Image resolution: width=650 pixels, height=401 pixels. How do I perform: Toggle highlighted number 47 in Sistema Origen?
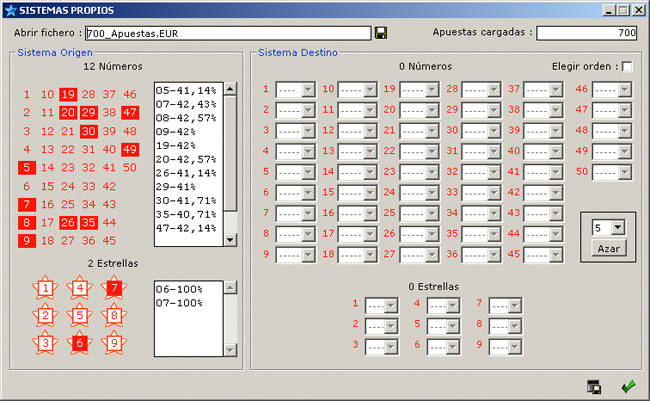click(130, 112)
